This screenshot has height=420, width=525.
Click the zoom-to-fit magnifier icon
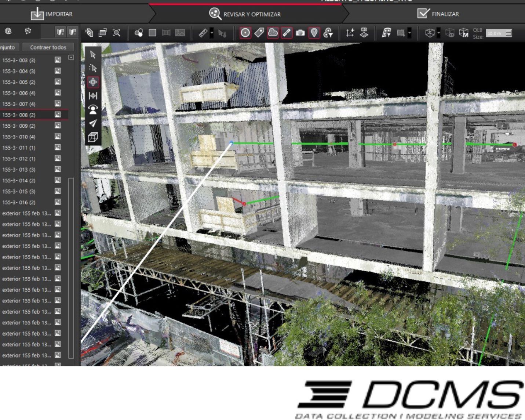coord(116,33)
